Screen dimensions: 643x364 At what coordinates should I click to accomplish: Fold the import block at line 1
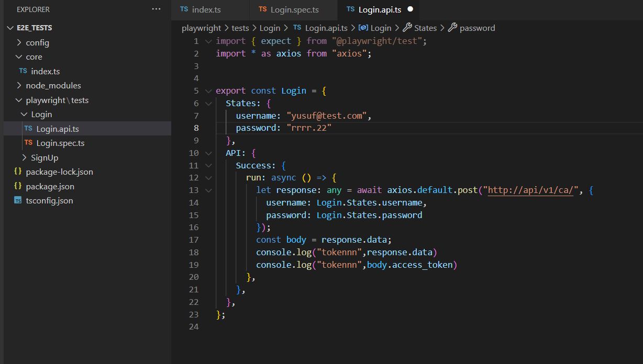tap(208, 41)
